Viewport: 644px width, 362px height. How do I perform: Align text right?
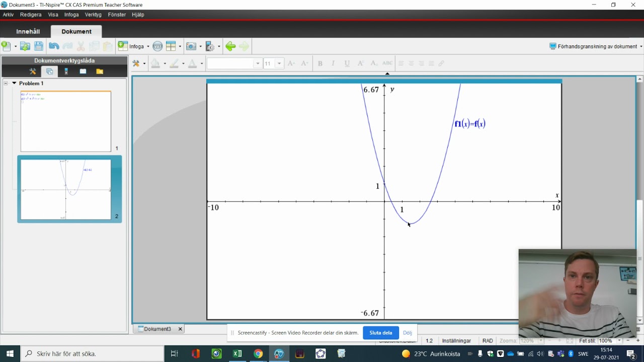[421, 63]
